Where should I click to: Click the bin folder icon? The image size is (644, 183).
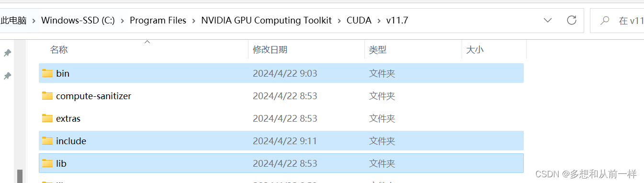tap(47, 73)
